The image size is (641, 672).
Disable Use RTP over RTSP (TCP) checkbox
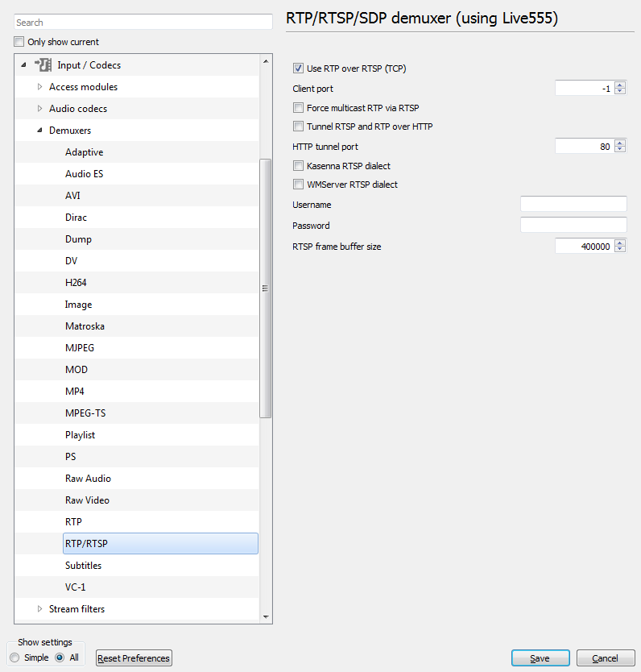click(299, 68)
